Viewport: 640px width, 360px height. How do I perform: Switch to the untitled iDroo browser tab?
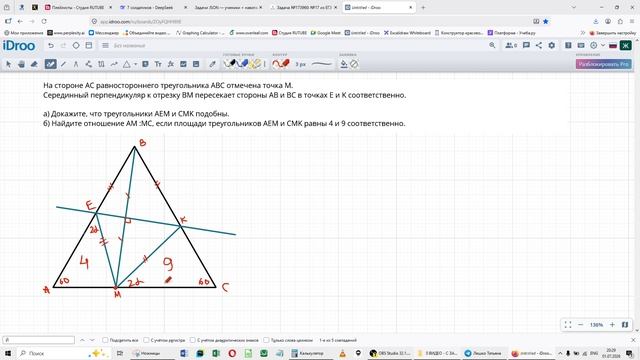pyautogui.click(x=378, y=7)
